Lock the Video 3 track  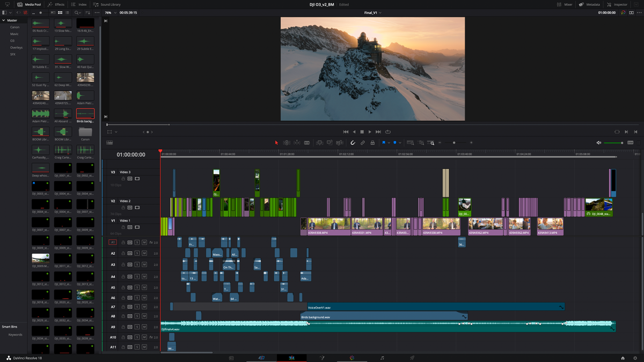[x=123, y=179]
